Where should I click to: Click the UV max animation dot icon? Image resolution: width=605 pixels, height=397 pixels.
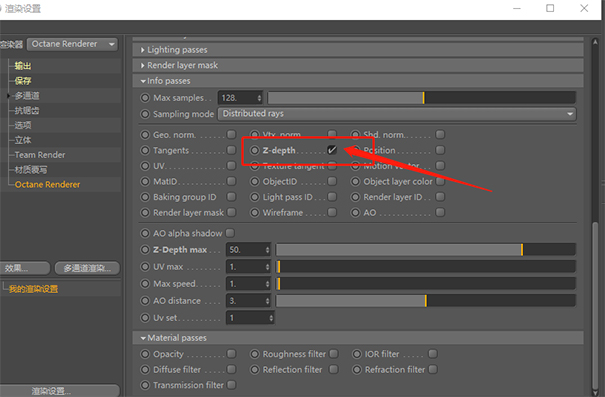click(x=145, y=267)
